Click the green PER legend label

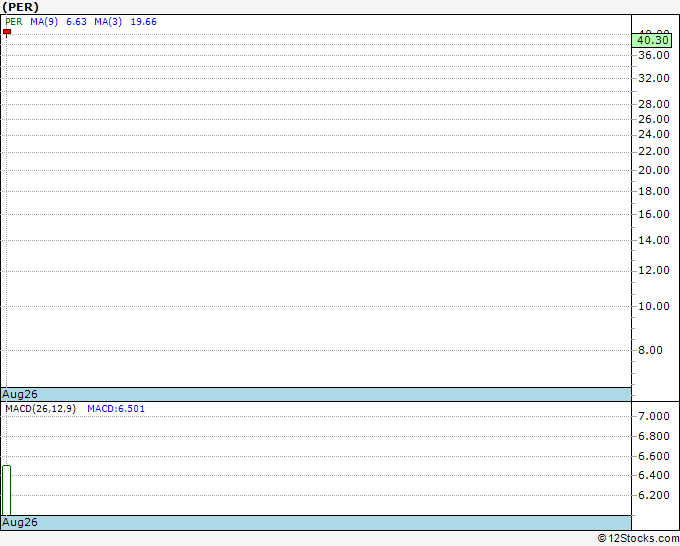point(14,22)
